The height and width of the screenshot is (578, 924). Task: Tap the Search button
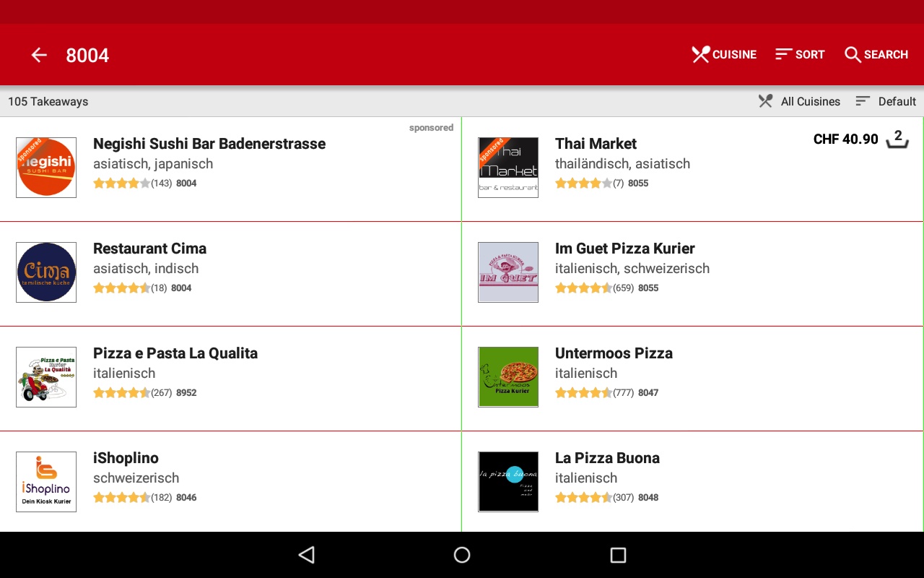[876, 55]
